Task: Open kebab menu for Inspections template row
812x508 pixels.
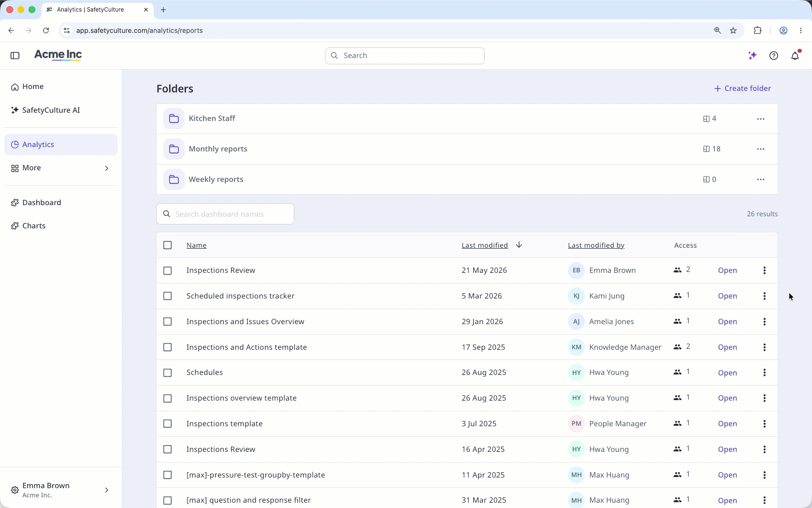Action: tap(765, 424)
